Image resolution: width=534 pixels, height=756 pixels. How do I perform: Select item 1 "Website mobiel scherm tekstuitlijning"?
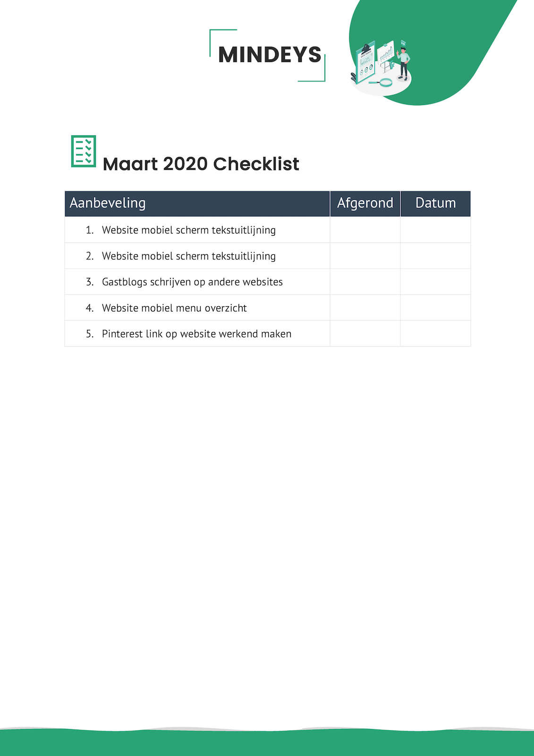(188, 230)
